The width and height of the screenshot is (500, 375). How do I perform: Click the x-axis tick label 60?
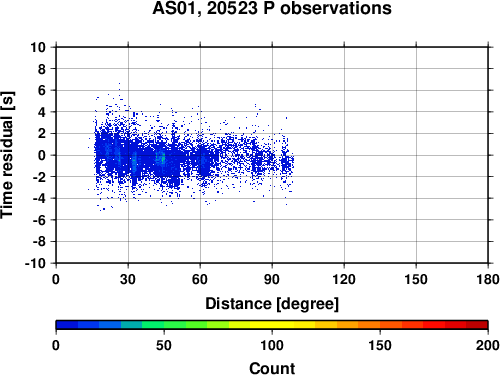200,279
